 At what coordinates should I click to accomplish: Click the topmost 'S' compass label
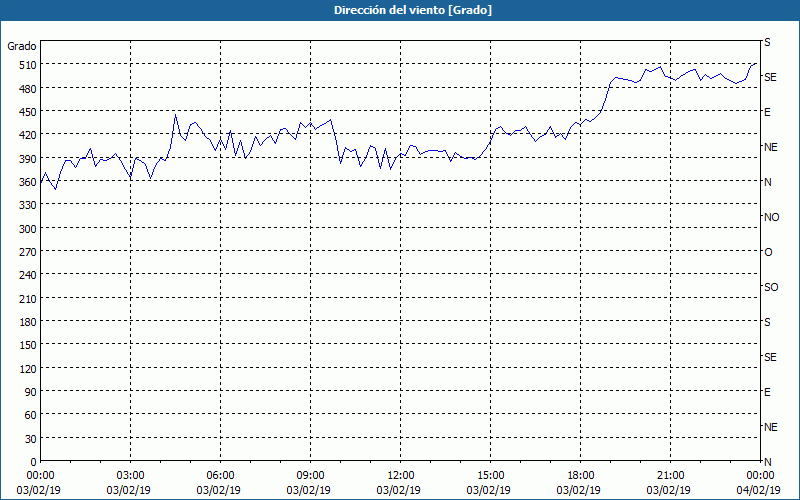tap(767, 42)
